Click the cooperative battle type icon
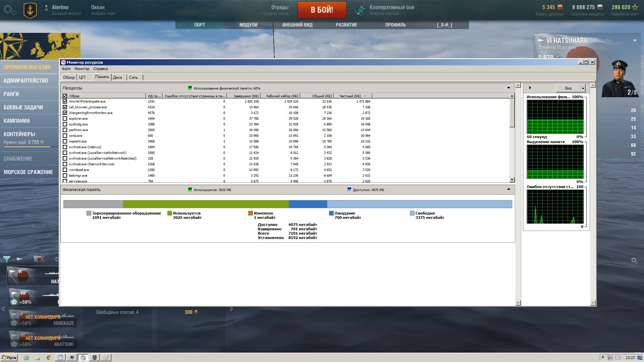 (361, 10)
